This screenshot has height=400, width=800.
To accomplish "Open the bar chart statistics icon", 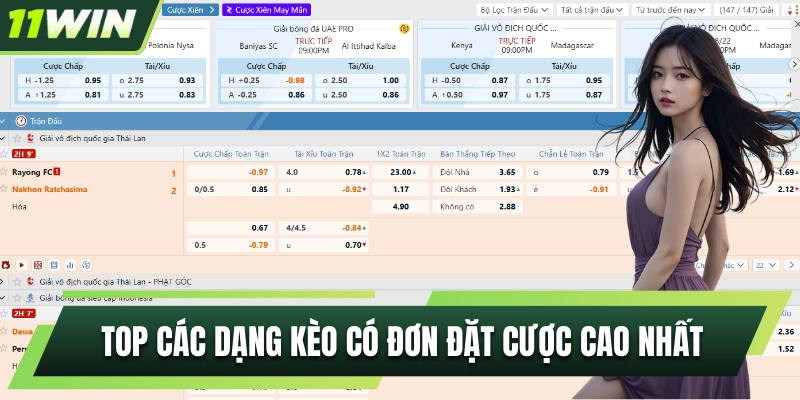I will click(68, 265).
